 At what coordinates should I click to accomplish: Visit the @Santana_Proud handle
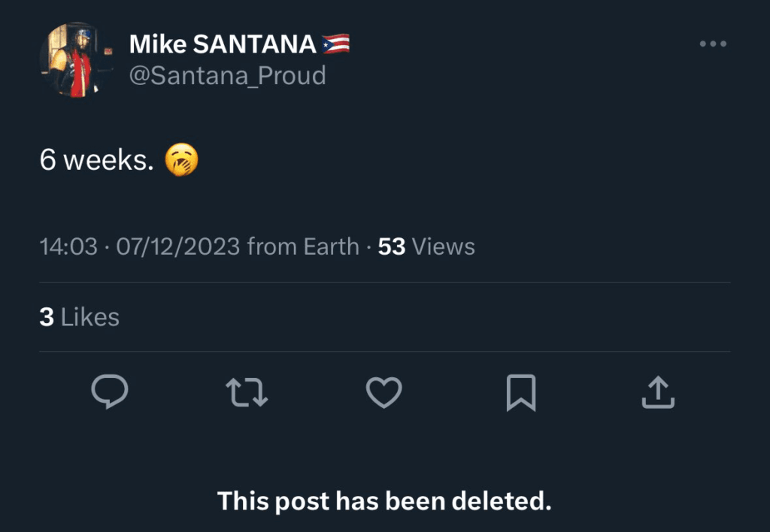click(227, 76)
